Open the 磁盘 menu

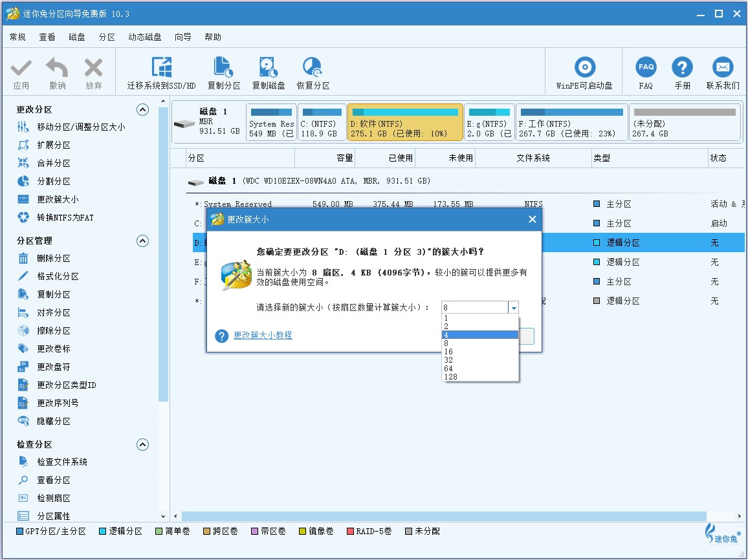(x=77, y=37)
